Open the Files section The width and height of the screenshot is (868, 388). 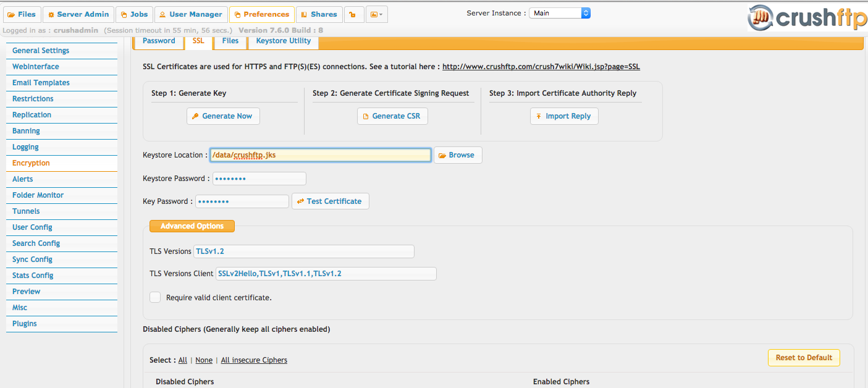pos(22,14)
